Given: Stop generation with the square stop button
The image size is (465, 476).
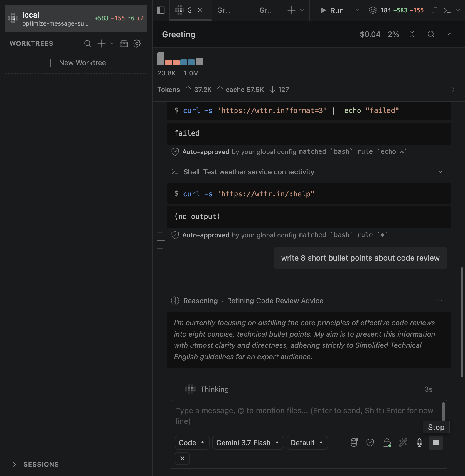Looking at the screenshot, I should pos(436,443).
